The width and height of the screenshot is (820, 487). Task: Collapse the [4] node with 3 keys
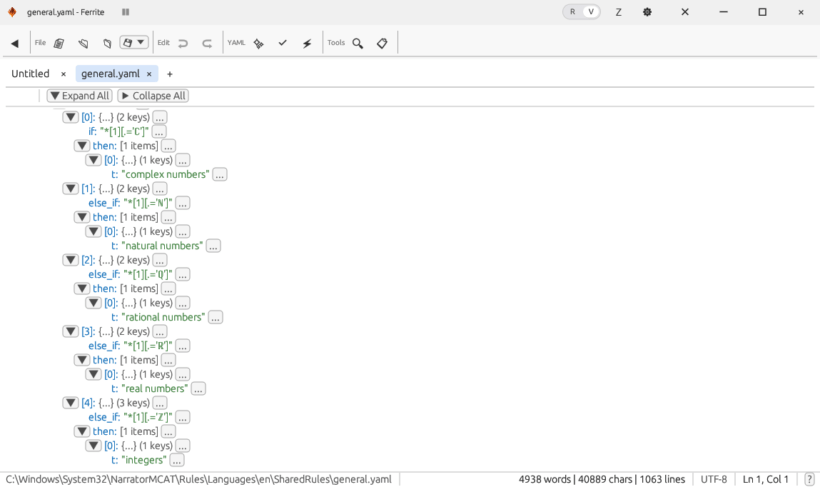pyautogui.click(x=70, y=403)
